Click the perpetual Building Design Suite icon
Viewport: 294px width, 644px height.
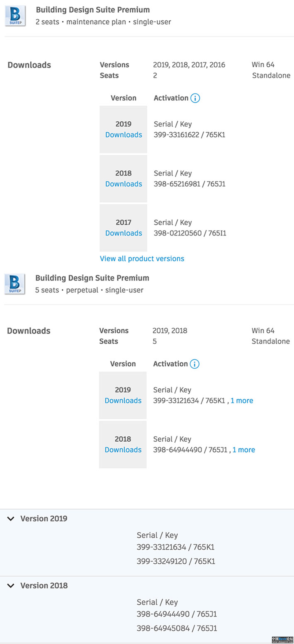[15, 284]
